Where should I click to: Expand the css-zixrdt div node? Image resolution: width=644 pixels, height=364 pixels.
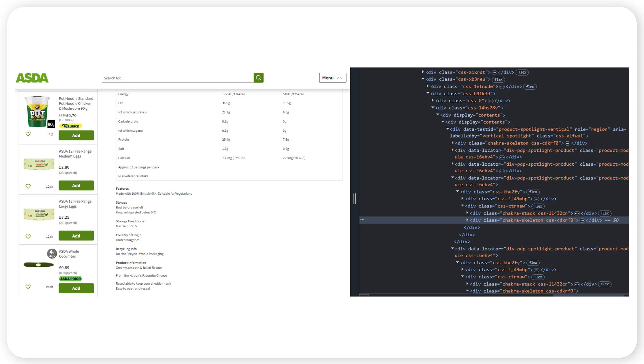pyautogui.click(x=423, y=72)
